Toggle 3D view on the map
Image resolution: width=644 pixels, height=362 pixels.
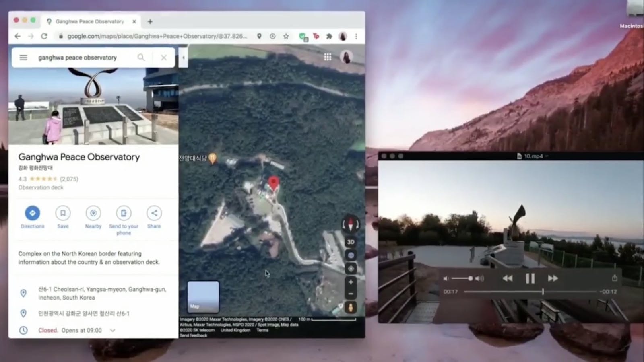pyautogui.click(x=351, y=242)
